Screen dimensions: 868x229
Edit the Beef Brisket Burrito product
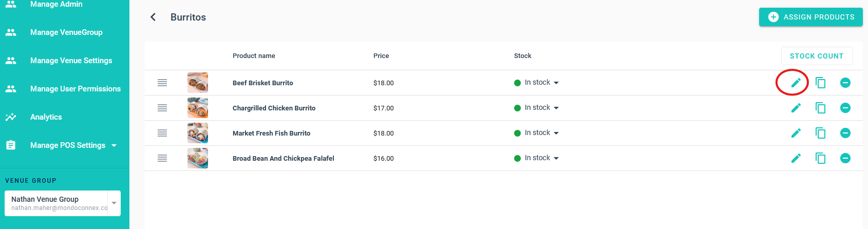click(x=796, y=83)
